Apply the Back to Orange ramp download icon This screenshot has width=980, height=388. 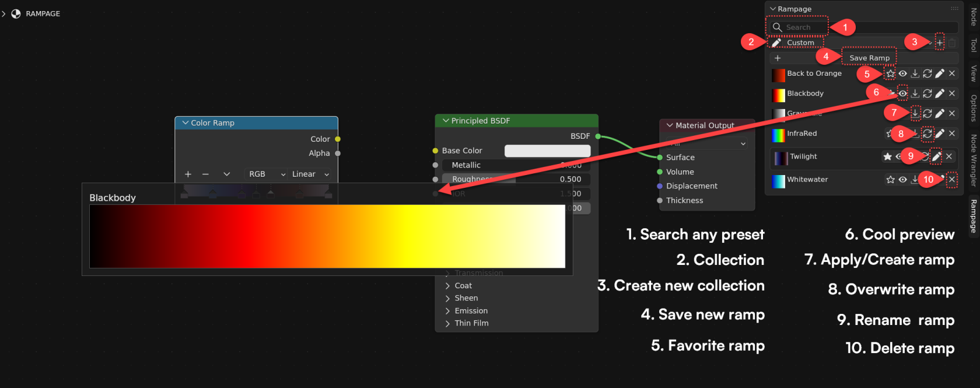pyautogui.click(x=915, y=74)
